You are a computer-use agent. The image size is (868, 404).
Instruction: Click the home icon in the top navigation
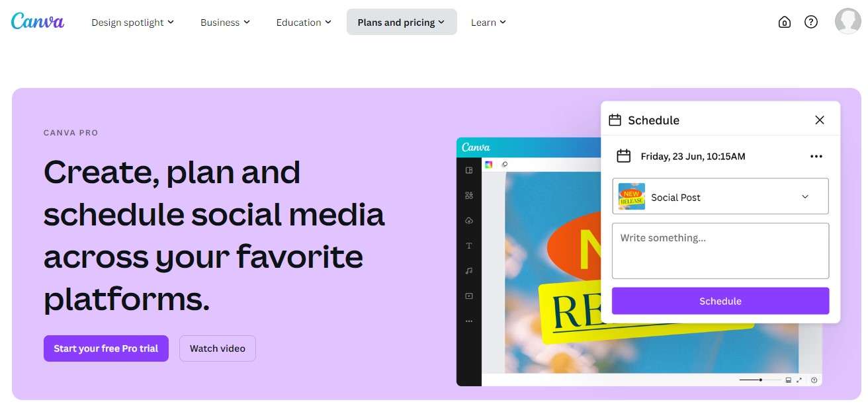(x=785, y=22)
